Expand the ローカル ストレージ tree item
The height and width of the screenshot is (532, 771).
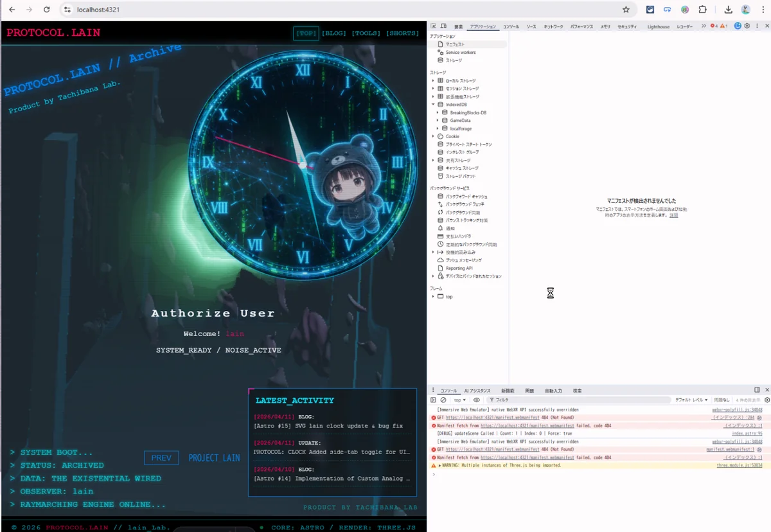click(x=433, y=81)
